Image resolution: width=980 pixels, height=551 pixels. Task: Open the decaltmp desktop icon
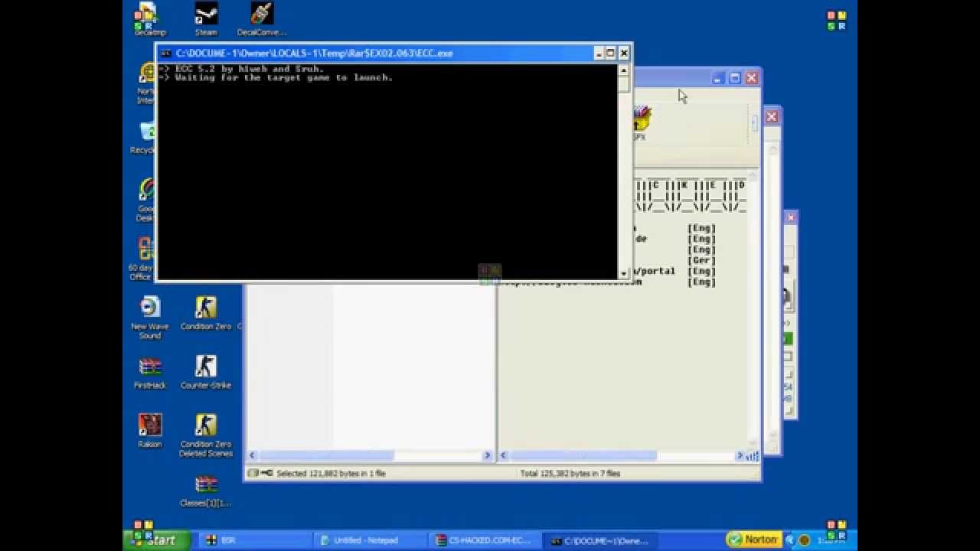point(150,19)
